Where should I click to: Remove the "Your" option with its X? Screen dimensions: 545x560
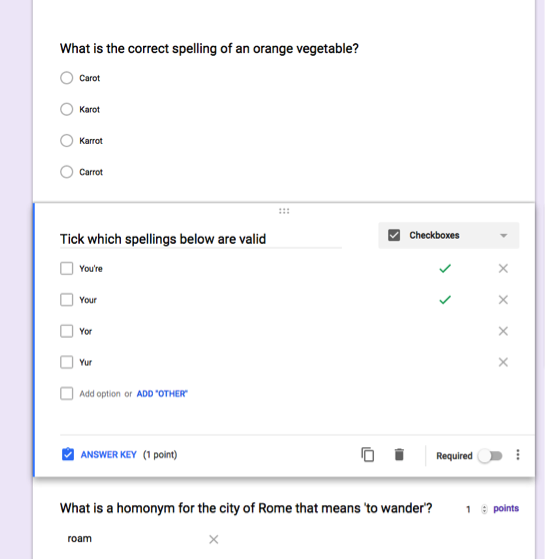(503, 300)
